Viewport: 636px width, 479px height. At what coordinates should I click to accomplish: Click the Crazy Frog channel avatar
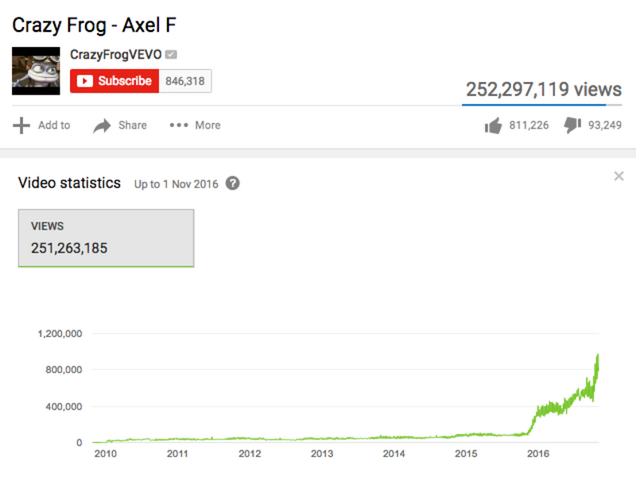36,70
